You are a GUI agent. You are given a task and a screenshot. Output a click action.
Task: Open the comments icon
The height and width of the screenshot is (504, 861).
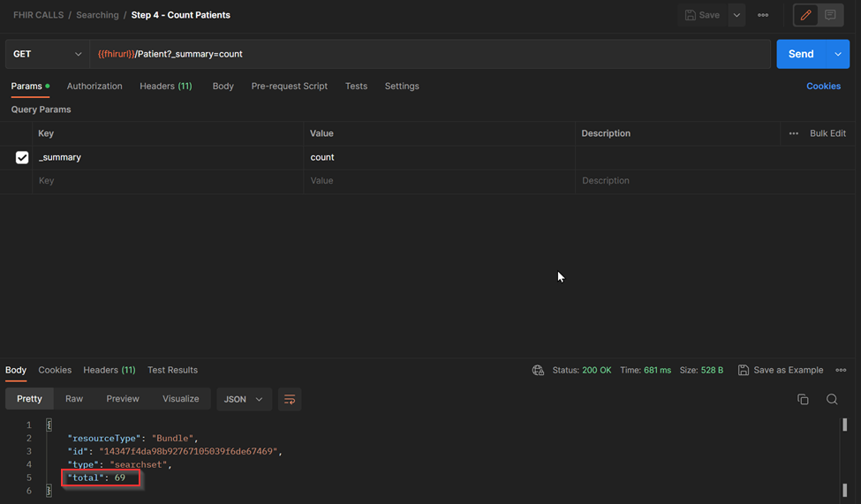pos(830,15)
